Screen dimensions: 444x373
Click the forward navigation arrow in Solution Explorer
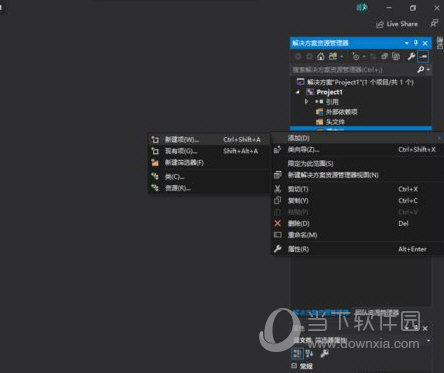tap(309, 56)
